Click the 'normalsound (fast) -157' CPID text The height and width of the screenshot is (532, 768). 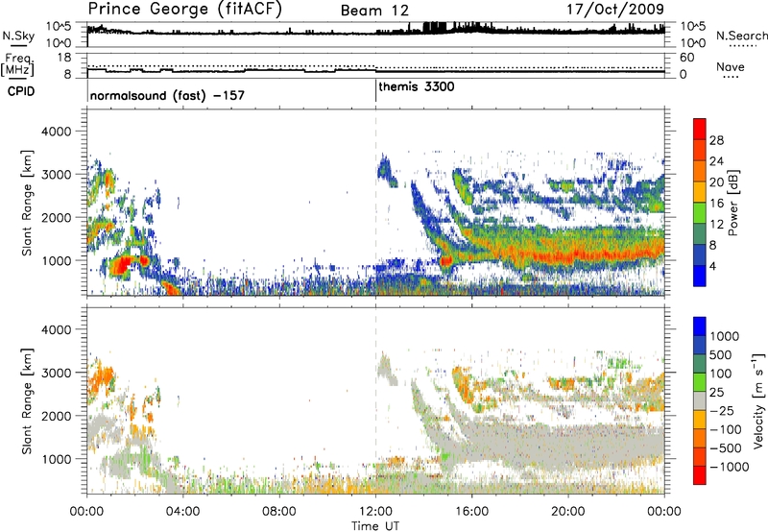pyautogui.click(x=167, y=95)
